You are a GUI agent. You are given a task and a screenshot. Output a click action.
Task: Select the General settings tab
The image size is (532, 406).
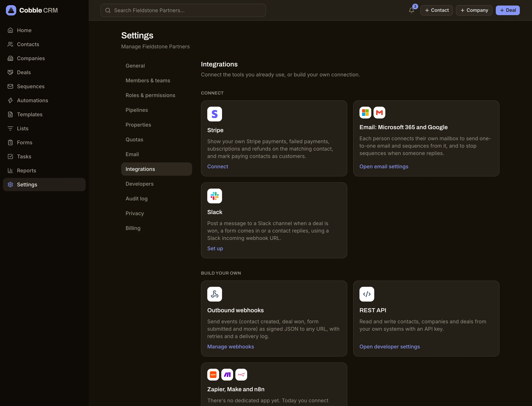point(156,66)
